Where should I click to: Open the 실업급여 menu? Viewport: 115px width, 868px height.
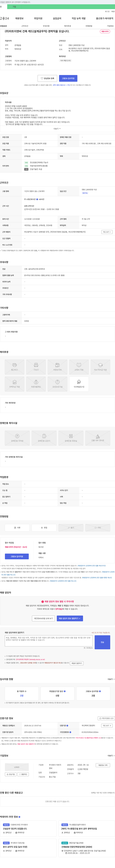tap(57, 19)
